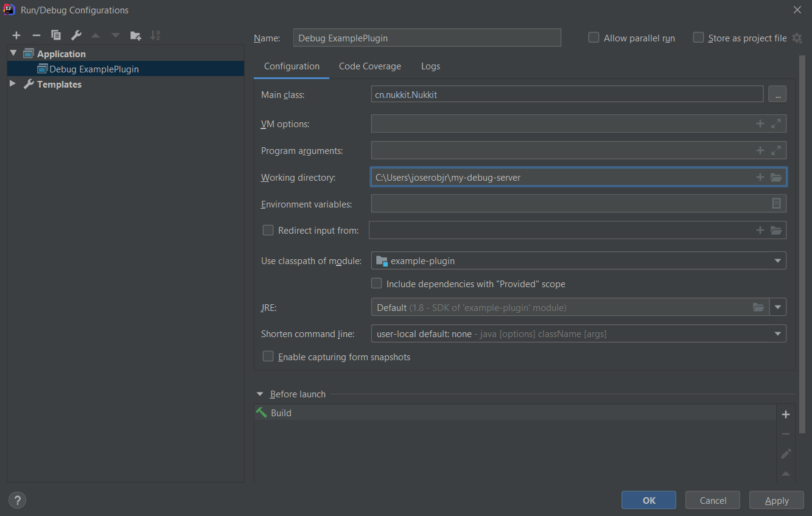Enable the Allow parallel run checkbox
Image resolution: width=812 pixels, height=516 pixels.
(x=594, y=38)
